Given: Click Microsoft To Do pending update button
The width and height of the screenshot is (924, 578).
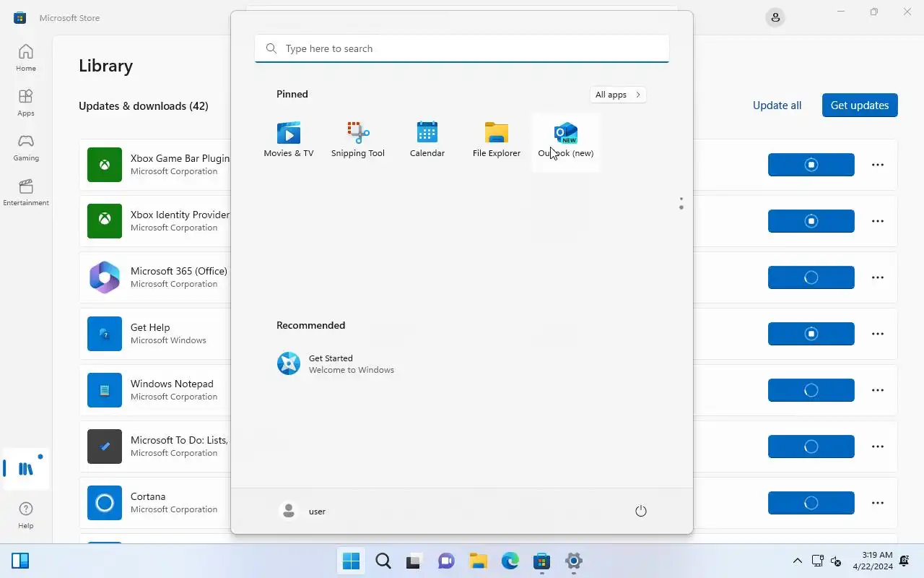Looking at the screenshot, I should coord(811,447).
